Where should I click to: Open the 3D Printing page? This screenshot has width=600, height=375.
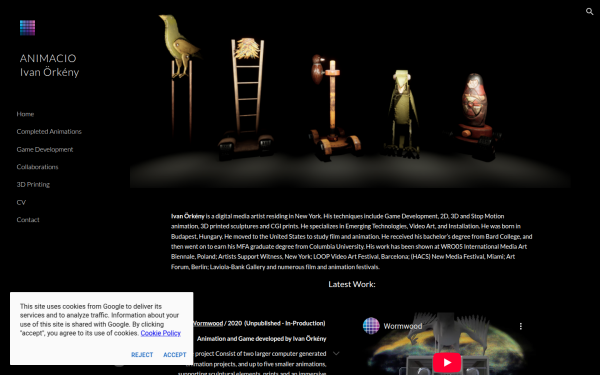tap(33, 184)
